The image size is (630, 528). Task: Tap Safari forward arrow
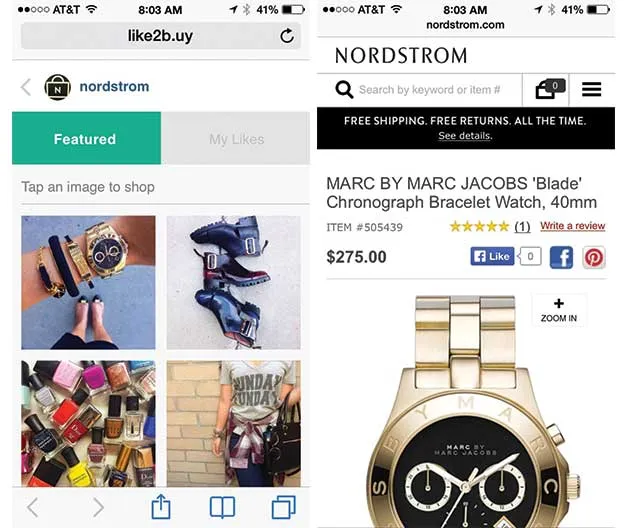98,507
